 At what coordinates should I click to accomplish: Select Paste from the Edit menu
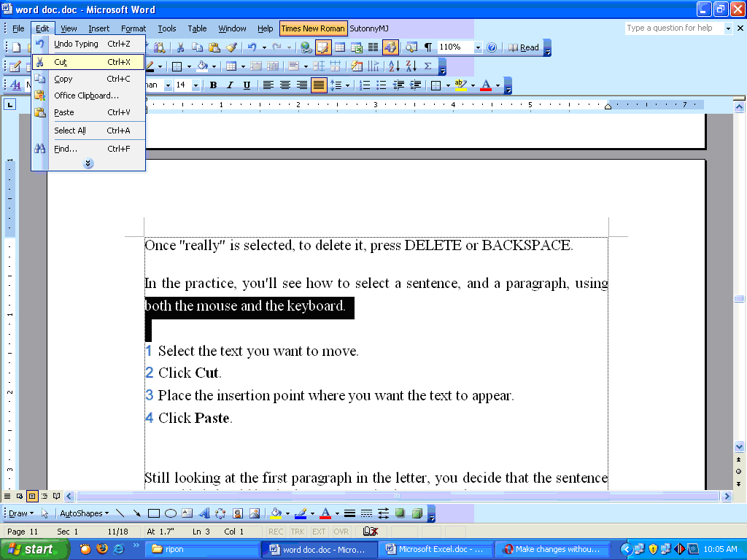click(64, 112)
